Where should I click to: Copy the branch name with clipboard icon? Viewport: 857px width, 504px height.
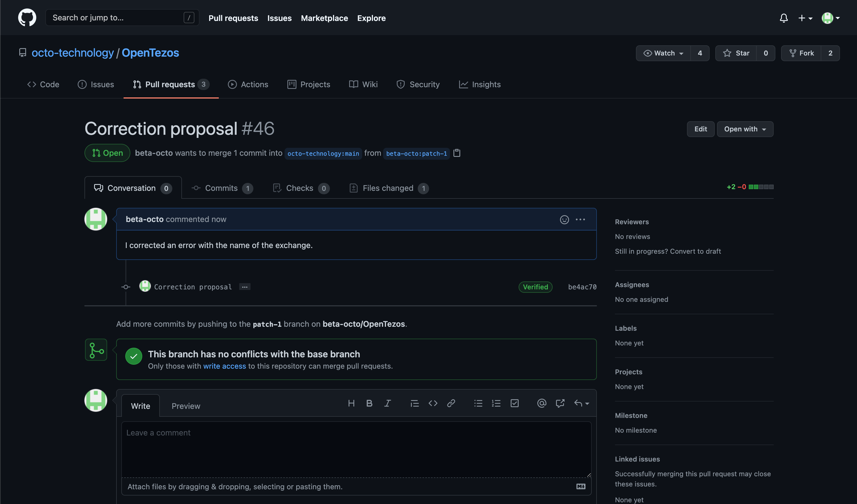coord(457,153)
